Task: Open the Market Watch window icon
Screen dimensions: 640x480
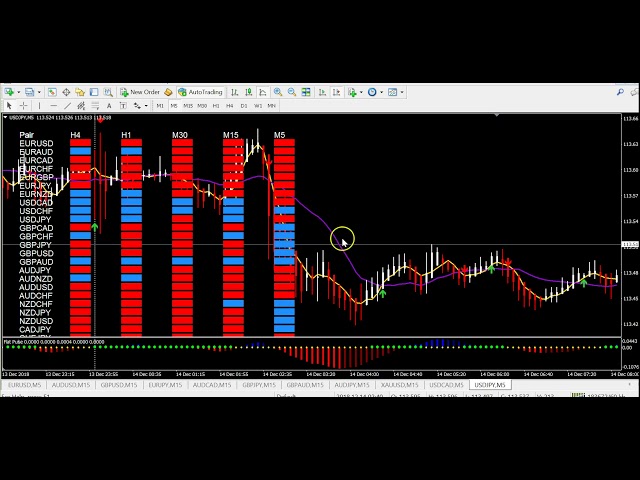Action: click(x=52, y=92)
